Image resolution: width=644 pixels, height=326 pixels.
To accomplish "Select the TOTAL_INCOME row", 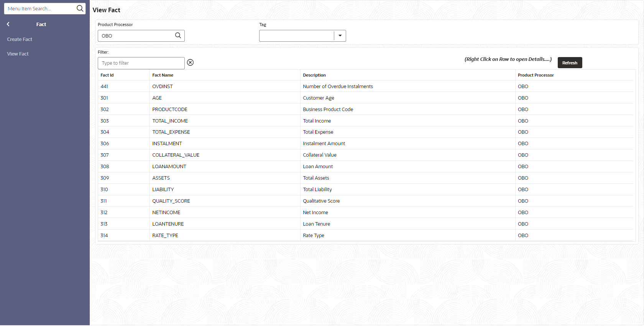I will (365, 121).
